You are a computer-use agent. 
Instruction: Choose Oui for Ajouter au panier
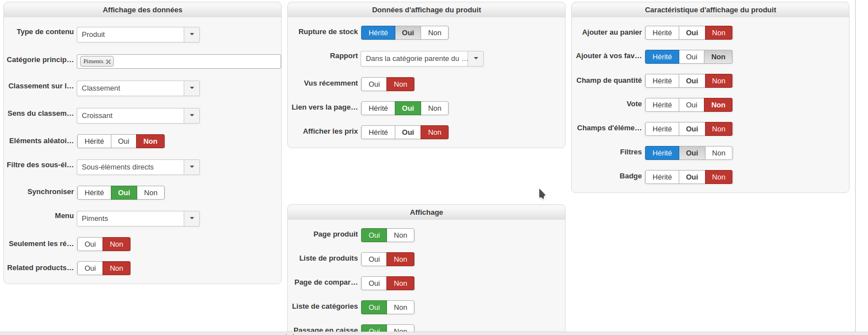(692, 33)
